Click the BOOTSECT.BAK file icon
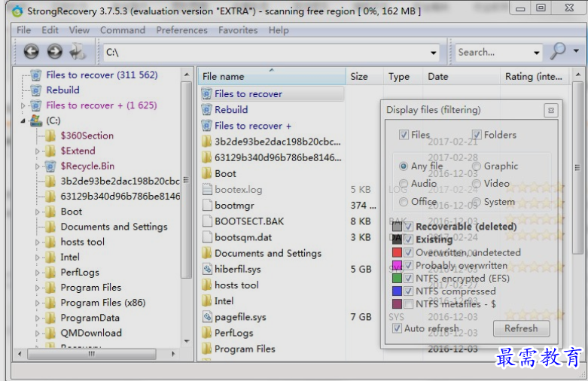Image resolution: width=588 pixels, height=381 pixels. (207, 221)
